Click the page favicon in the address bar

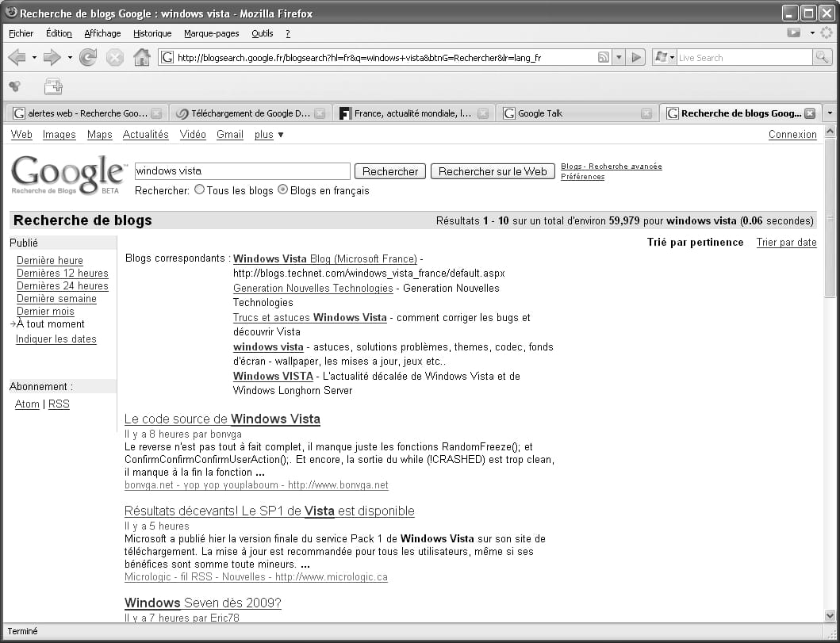click(167, 57)
